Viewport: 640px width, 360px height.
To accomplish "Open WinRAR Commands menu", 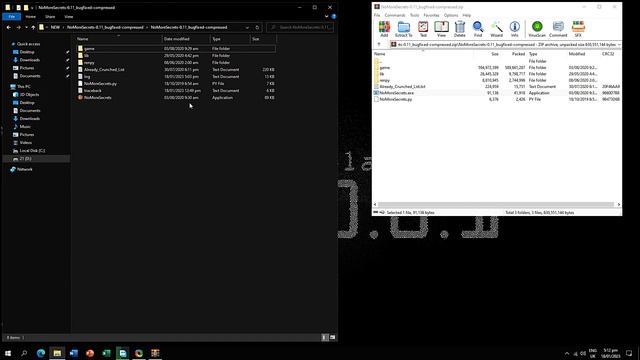I will [395, 15].
